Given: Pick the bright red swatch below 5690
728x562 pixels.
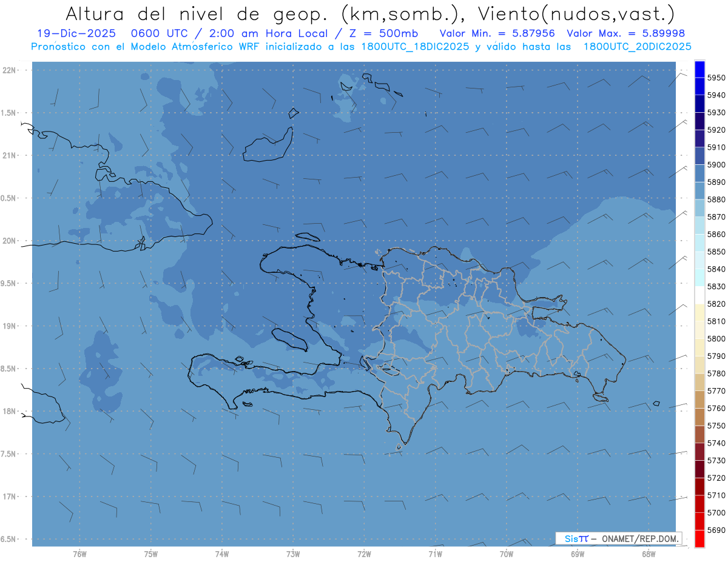Looking at the screenshot, I should click(x=699, y=538).
